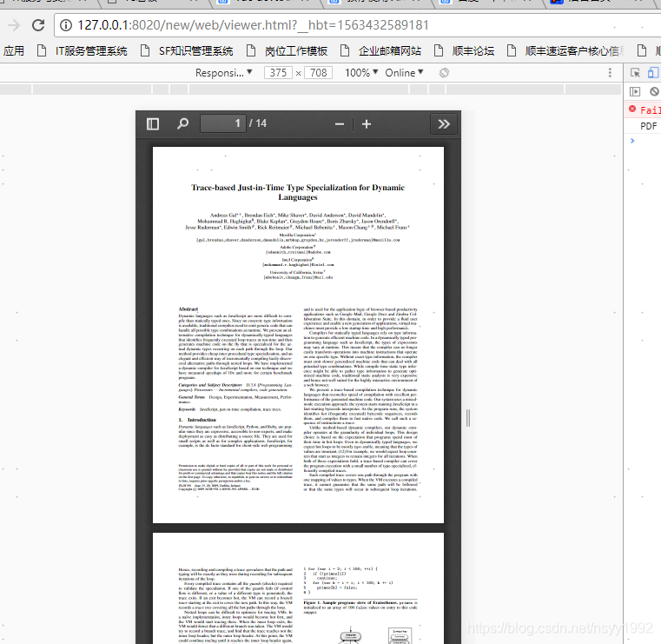Open the SF知识管理系统 bookmark
Image resolution: width=661 pixels, height=644 pixels.
point(187,51)
